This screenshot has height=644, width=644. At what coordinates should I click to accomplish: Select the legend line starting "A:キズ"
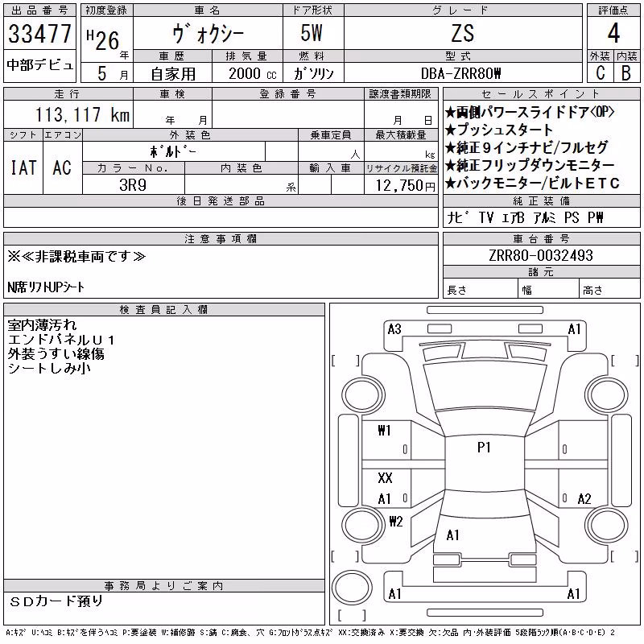point(310,633)
